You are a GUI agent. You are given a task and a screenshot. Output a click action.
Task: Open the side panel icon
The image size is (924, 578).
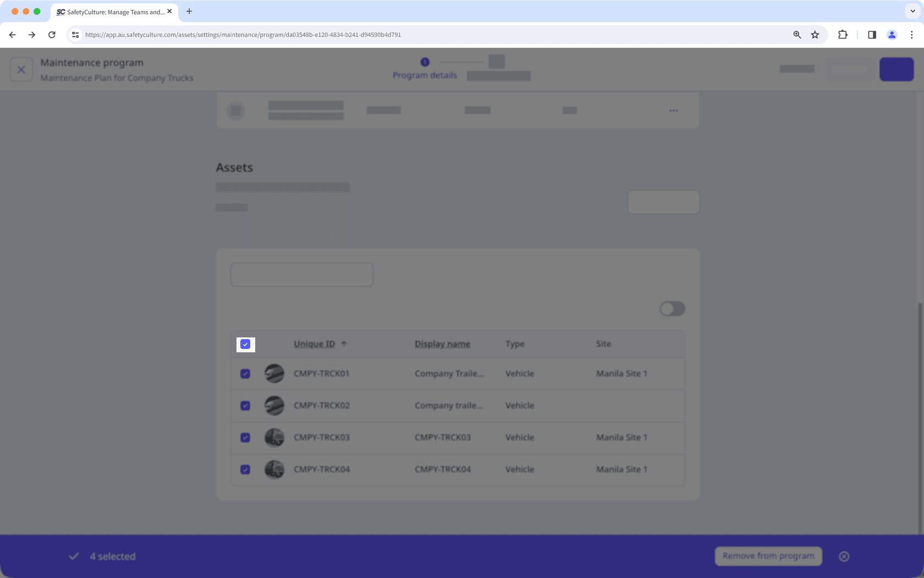(871, 34)
